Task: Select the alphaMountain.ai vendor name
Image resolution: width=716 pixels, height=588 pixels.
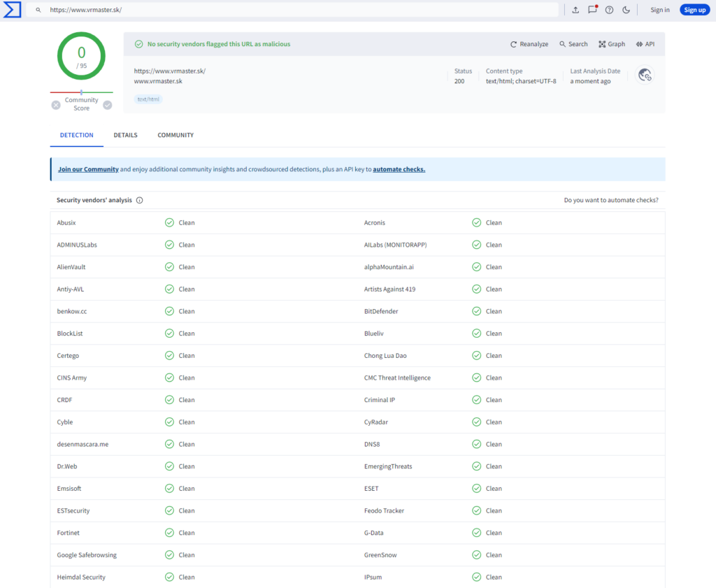Action: click(389, 267)
